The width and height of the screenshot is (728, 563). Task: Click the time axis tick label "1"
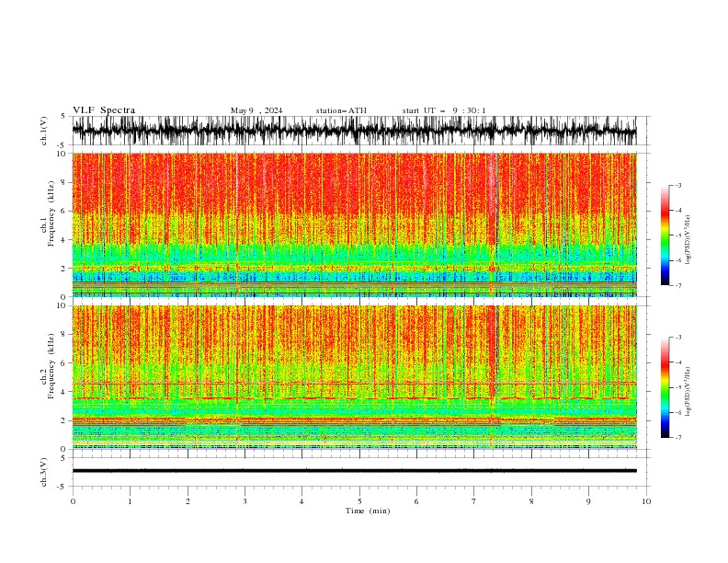tap(130, 501)
